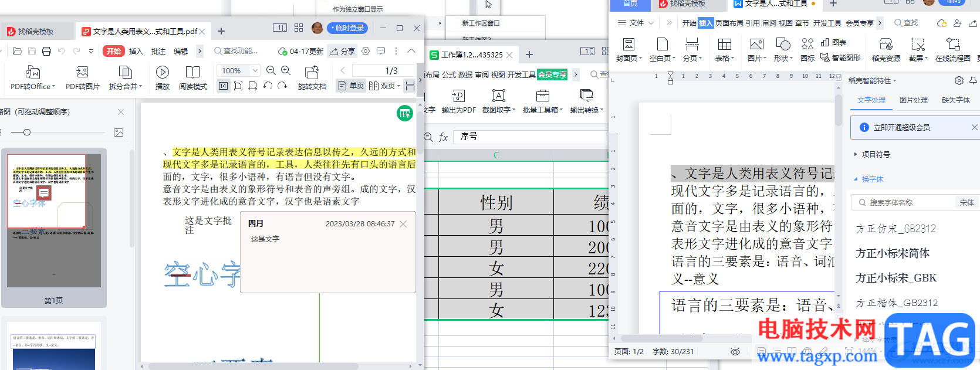Screen dimensions: 980x370
Task: Switch to the 插入 tab in PDF window
Action: (x=136, y=51)
